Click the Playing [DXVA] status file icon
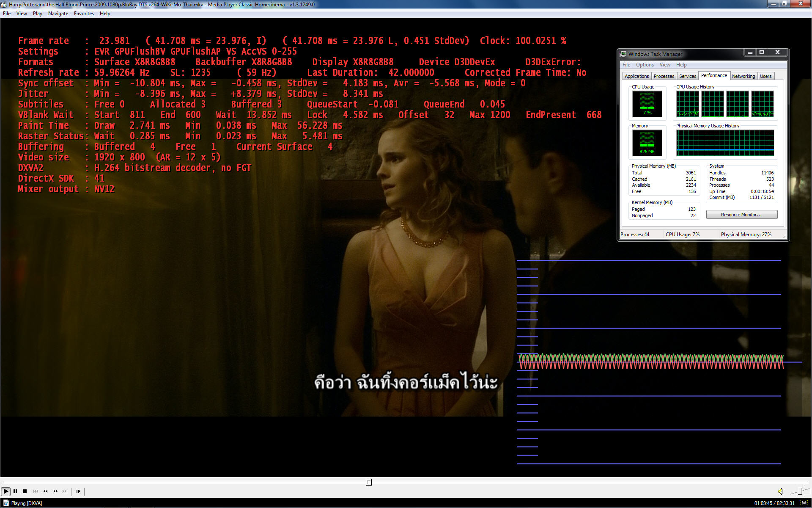This screenshot has width=812, height=508. [x=6, y=503]
